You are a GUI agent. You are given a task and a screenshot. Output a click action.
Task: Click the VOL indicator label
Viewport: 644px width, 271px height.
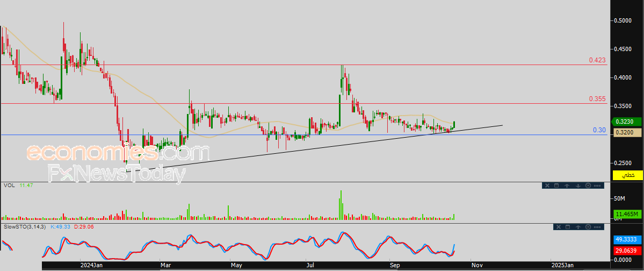[x=9, y=186]
